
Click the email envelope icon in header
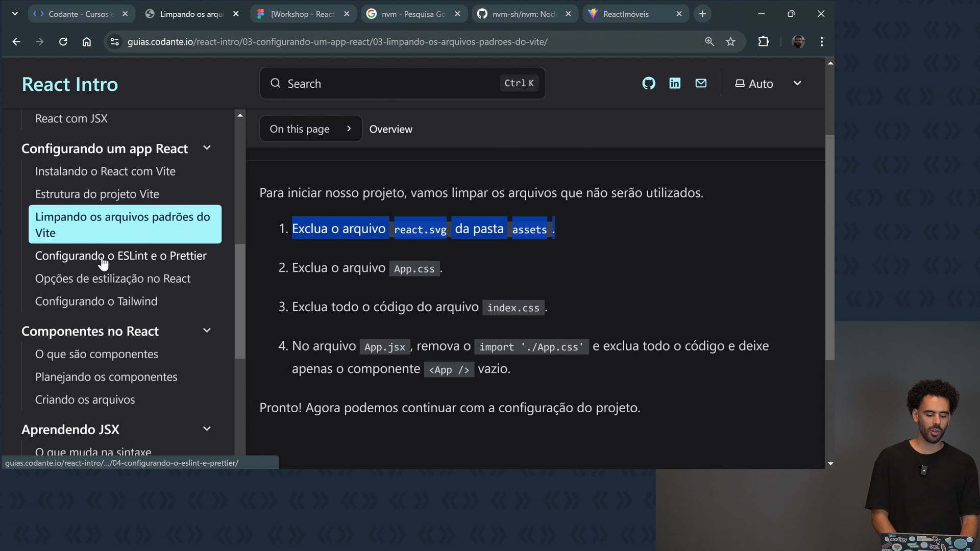(x=701, y=83)
